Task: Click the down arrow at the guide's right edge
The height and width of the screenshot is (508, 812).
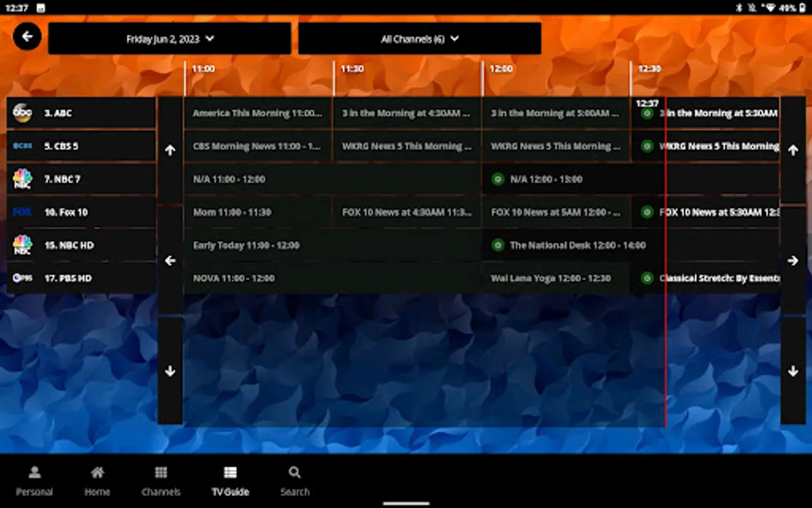Action: tap(793, 371)
